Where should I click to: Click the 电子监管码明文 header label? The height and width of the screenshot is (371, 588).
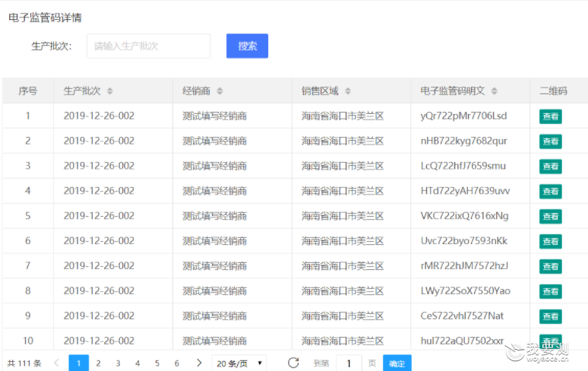click(x=453, y=90)
